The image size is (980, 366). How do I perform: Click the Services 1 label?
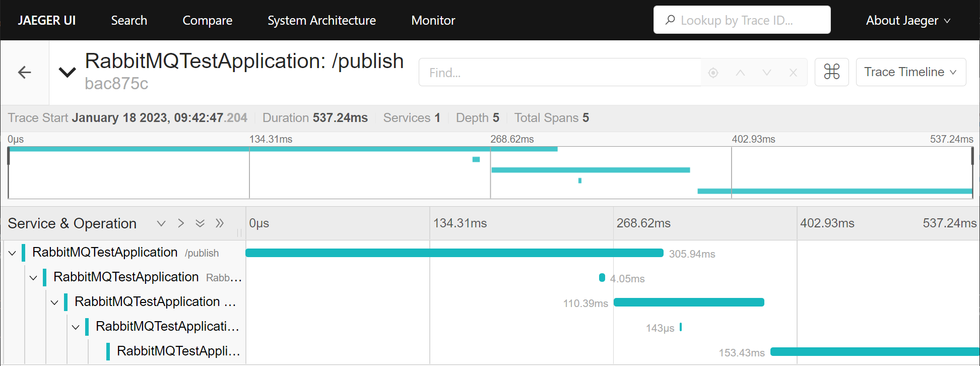tap(412, 117)
